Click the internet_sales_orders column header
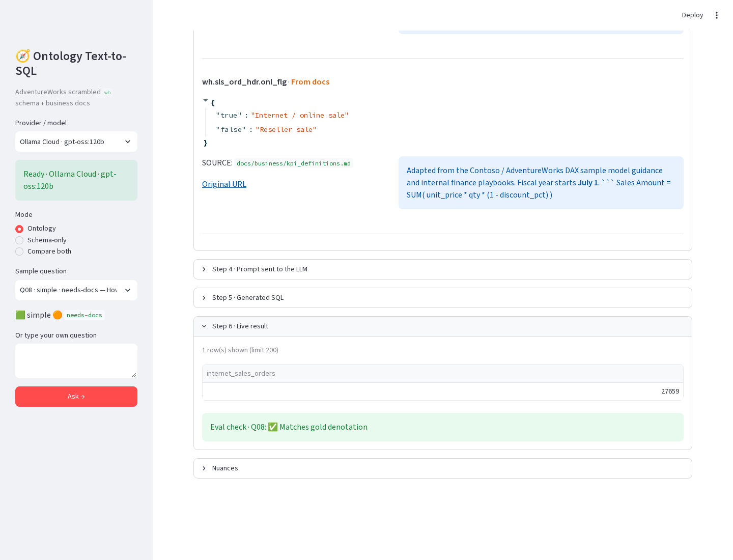Screen dimensions: 733x560 point(443,374)
